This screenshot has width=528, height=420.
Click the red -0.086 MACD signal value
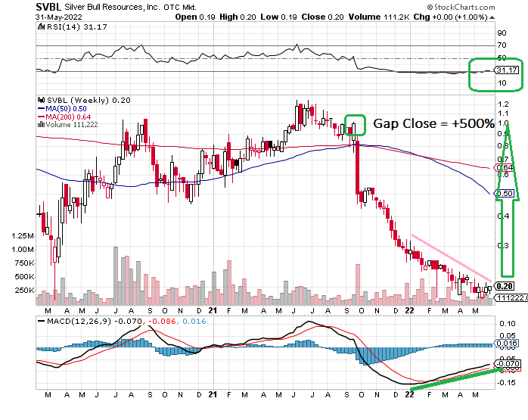pyautogui.click(x=163, y=322)
